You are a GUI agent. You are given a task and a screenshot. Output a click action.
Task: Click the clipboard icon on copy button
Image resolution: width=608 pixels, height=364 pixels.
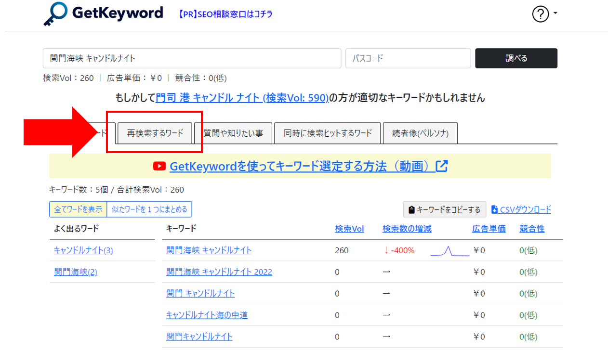411,210
